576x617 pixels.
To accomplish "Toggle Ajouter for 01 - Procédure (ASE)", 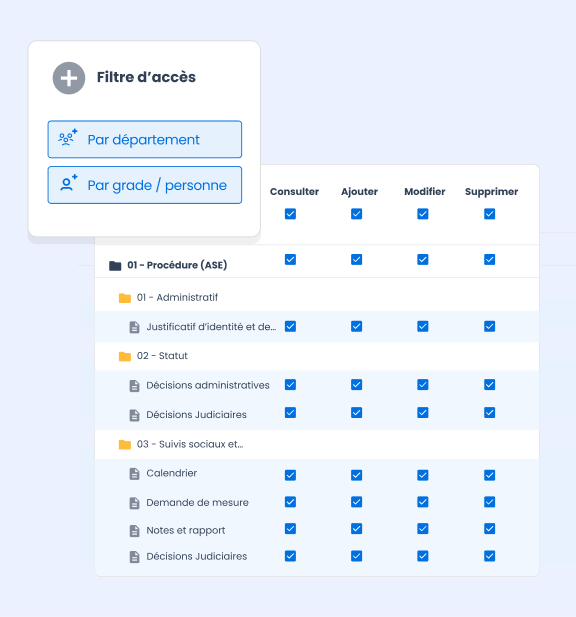I will click(x=356, y=259).
